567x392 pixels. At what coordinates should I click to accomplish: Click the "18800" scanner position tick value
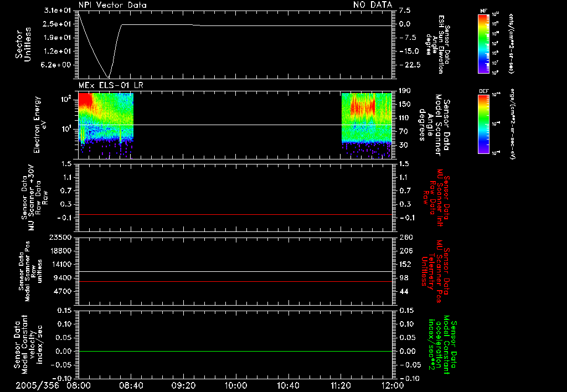(x=60, y=251)
